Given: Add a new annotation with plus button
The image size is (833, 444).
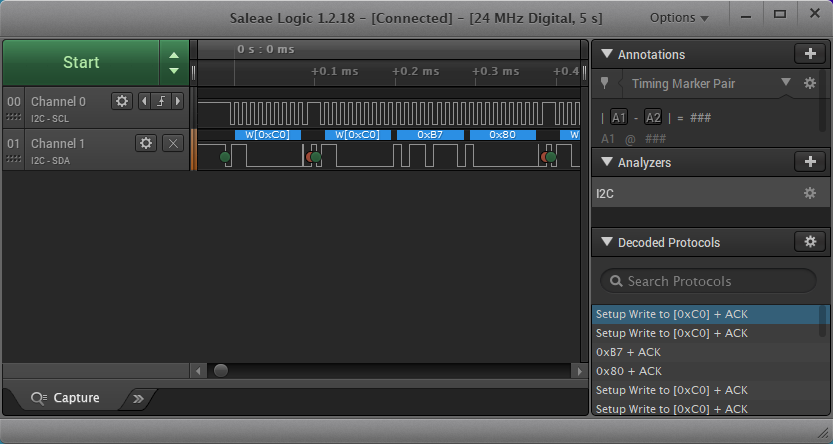Looking at the screenshot, I should pos(810,54).
